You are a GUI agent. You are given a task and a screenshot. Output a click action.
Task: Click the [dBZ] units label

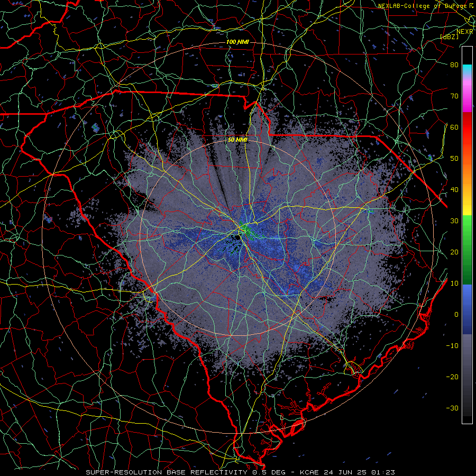click(450, 36)
